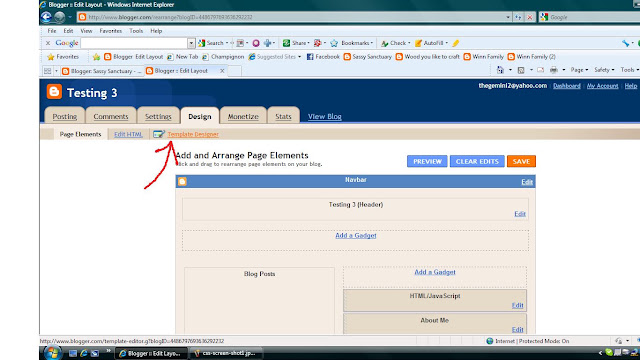Expand the Safety dropdown menu
This screenshot has width=640, height=360.
click(x=604, y=70)
